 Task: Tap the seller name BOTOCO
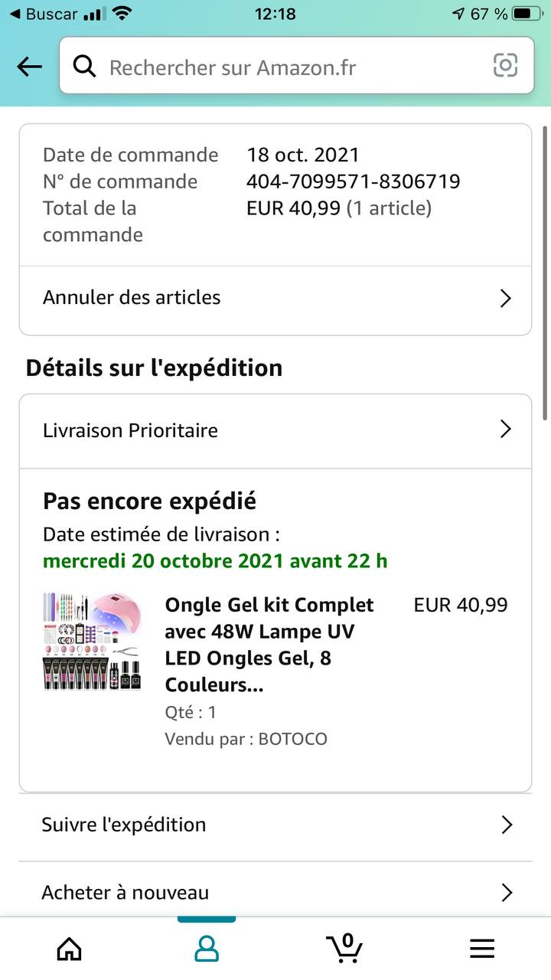point(292,739)
